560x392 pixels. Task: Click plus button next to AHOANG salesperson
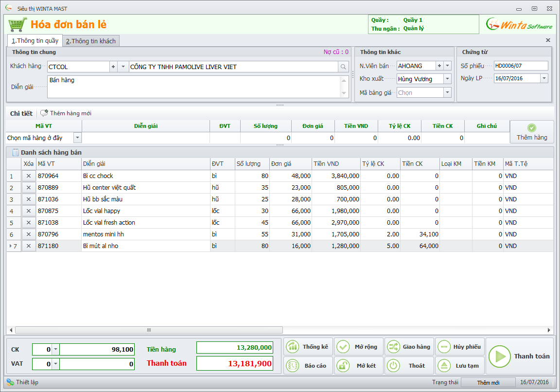[x=439, y=66]
